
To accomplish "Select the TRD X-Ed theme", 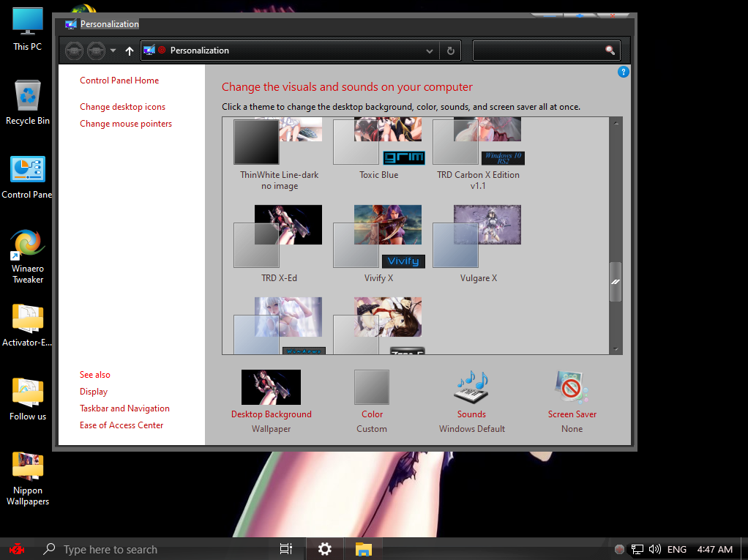I will 279,244.
